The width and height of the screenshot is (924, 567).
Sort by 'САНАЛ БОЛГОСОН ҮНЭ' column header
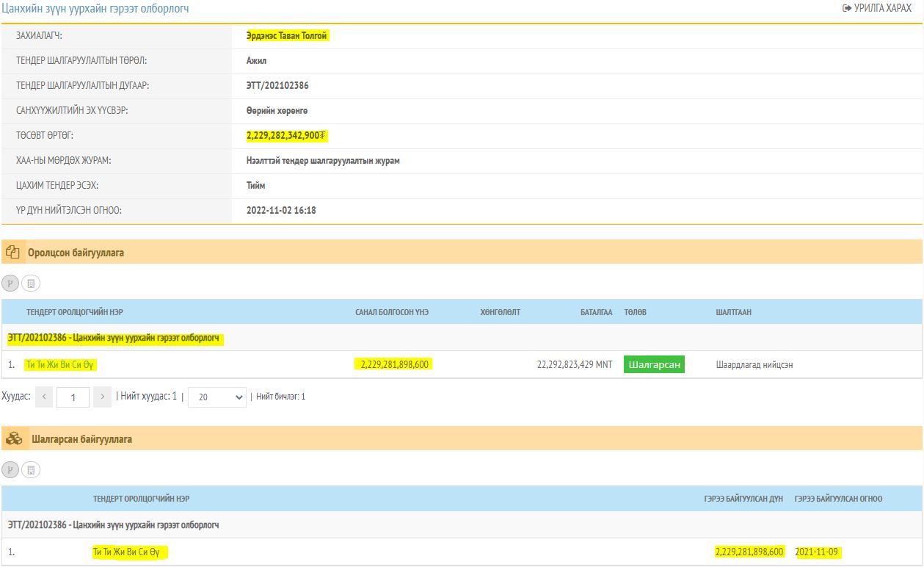[392, 312]
